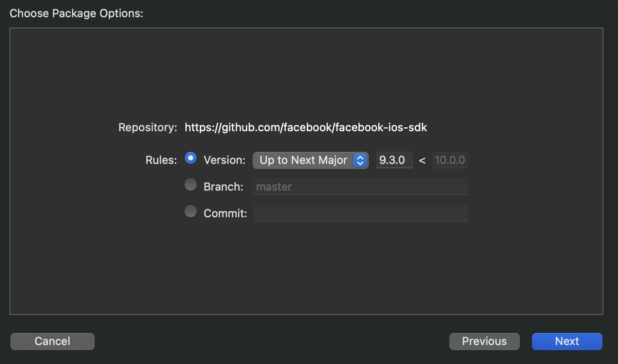Image resolution: width=618 pixels, height=364 pixels.
Task: Click the Choose Package Options heading
Action: pyautogui.click(x=77, y=13)
